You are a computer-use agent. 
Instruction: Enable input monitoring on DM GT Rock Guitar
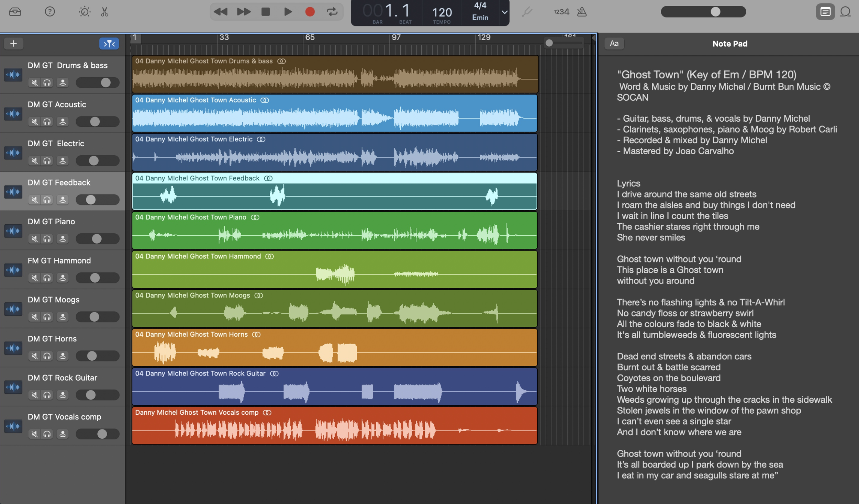click(63, 395)
